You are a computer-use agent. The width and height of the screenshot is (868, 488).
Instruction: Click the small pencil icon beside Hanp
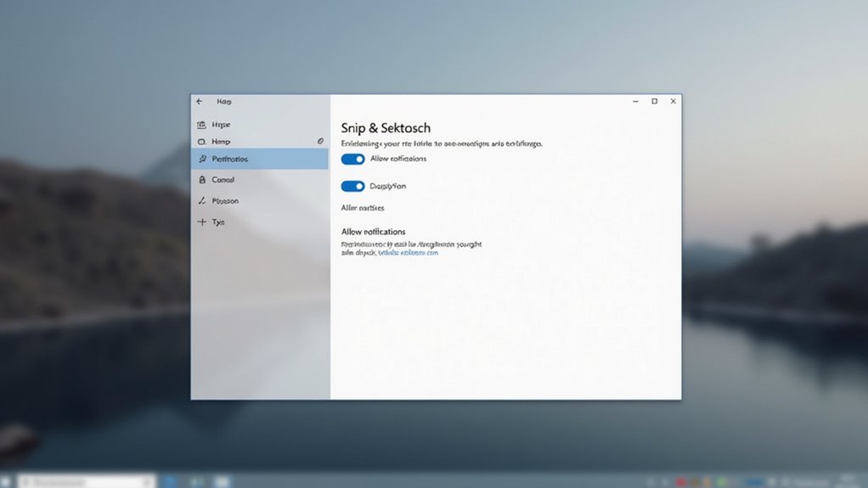pyautogui.click(x=320, y=141)
